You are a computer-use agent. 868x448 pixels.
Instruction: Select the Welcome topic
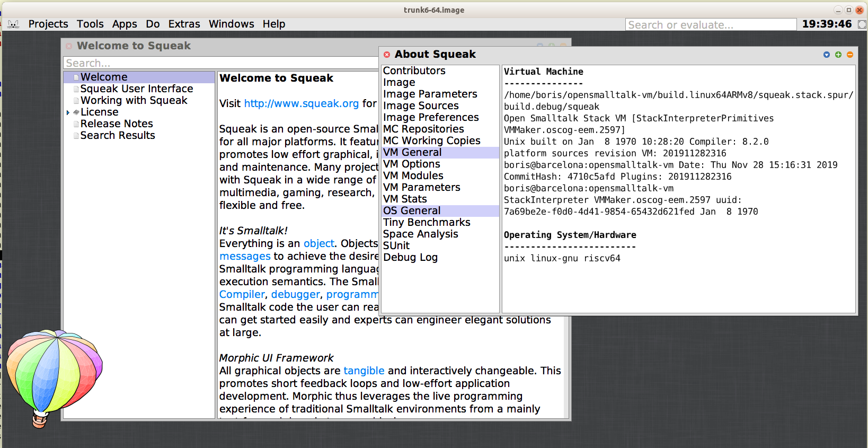point(139,77)
